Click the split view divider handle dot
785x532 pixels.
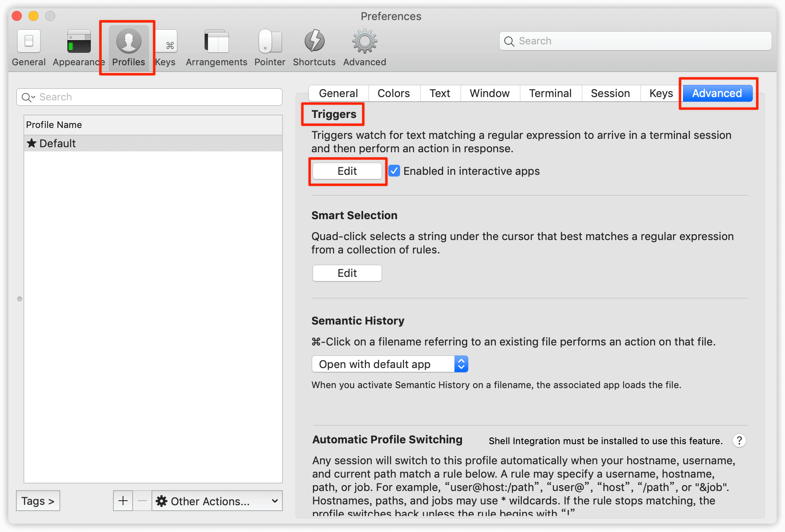click(20, 299)
